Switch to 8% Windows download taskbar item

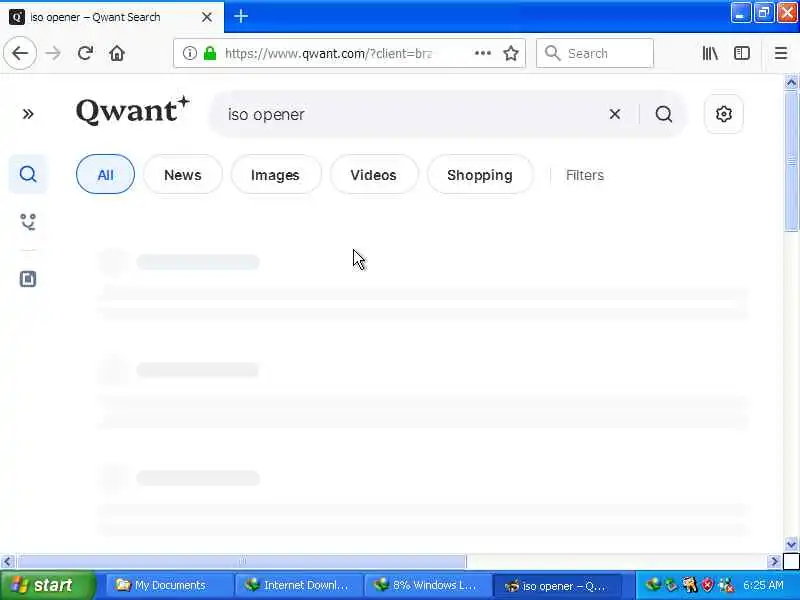tap(427, 585)
